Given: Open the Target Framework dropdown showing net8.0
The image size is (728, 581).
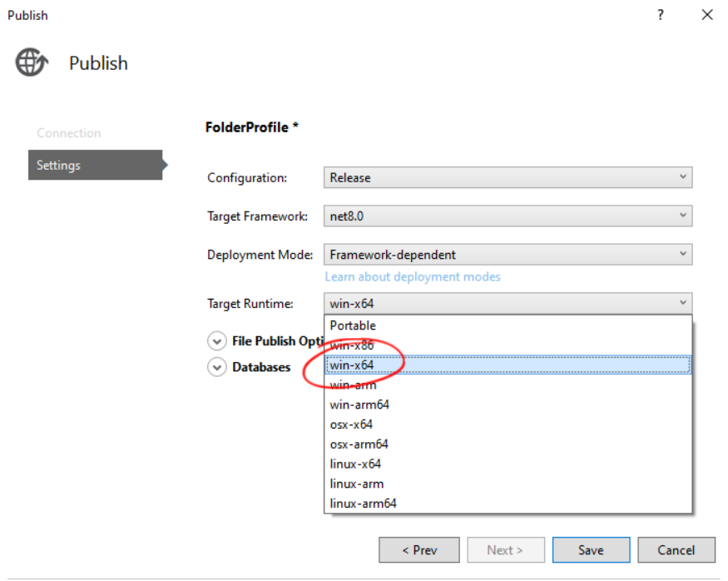Looking at the screenshot, I should tap(508, 216).
